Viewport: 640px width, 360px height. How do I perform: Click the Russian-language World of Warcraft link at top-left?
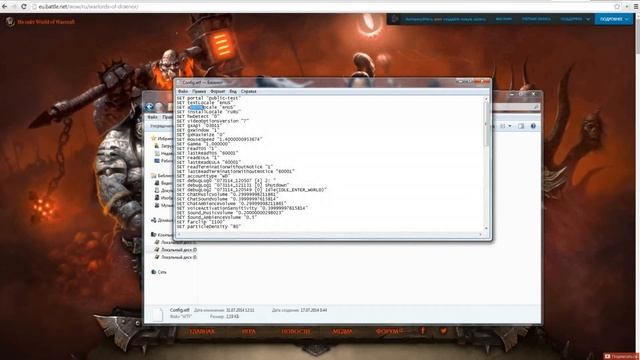click(x=46, y=22)
